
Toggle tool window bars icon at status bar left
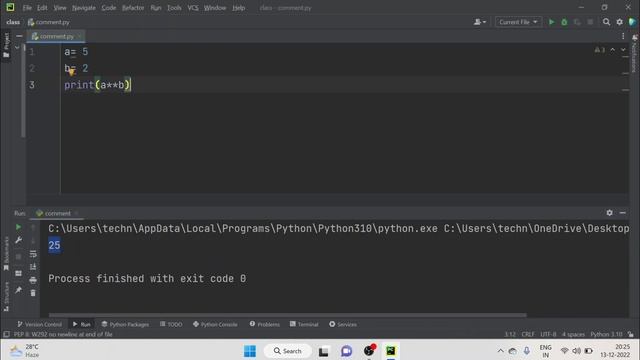coord(6,334)
